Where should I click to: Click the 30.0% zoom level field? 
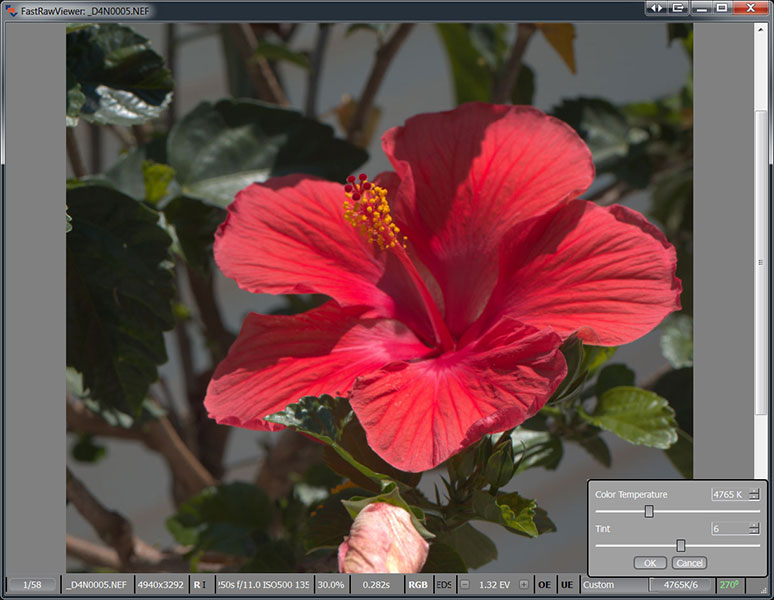[330, 584]
